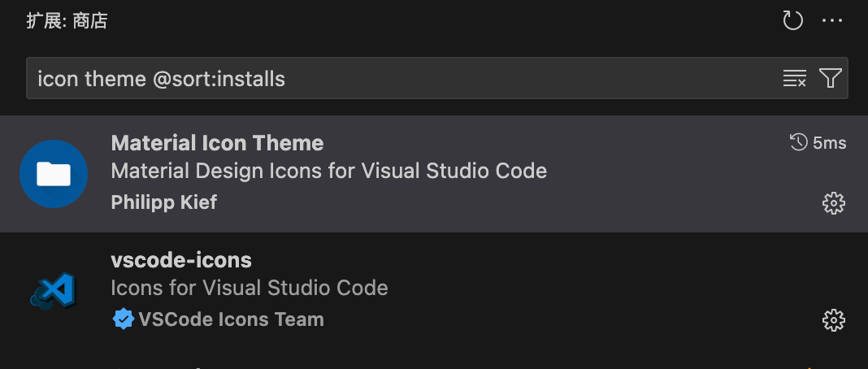Screen dimensions: 868x369
Task: Click the @sort:installs text in search query
Action: (x=219, y=79)
